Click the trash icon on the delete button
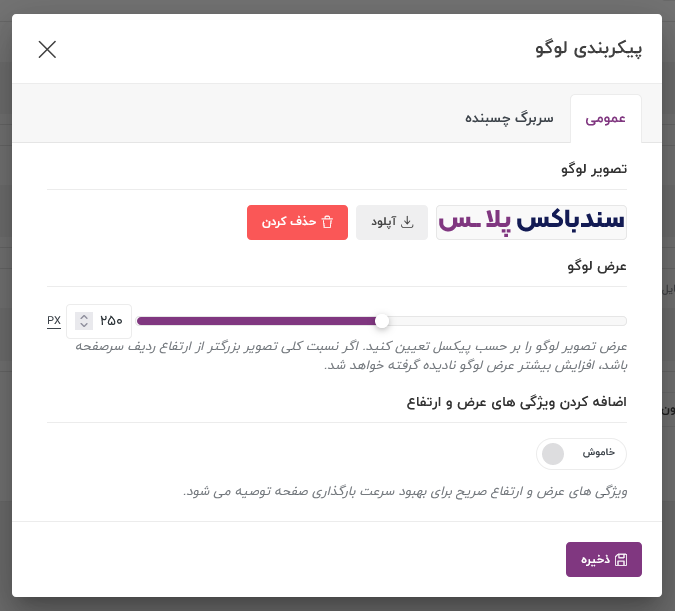Screen dimensions: 675x611 click(327, 222)
